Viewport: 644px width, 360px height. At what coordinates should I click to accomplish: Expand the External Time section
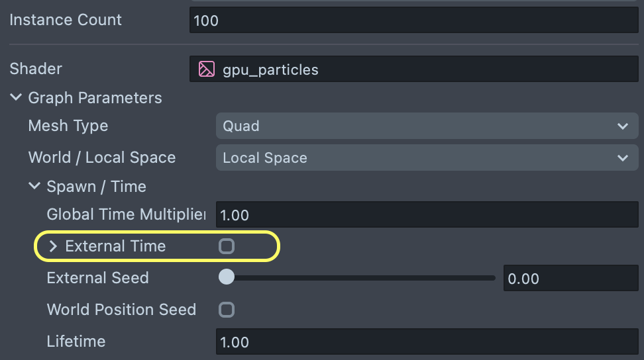click(x=54, y=247)
